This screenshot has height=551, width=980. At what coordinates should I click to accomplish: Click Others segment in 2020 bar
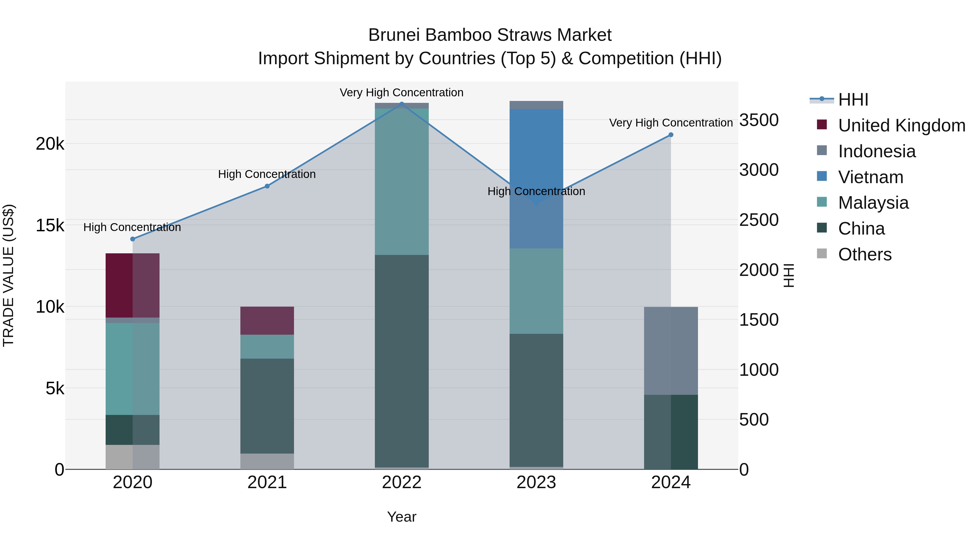[132, 457]
